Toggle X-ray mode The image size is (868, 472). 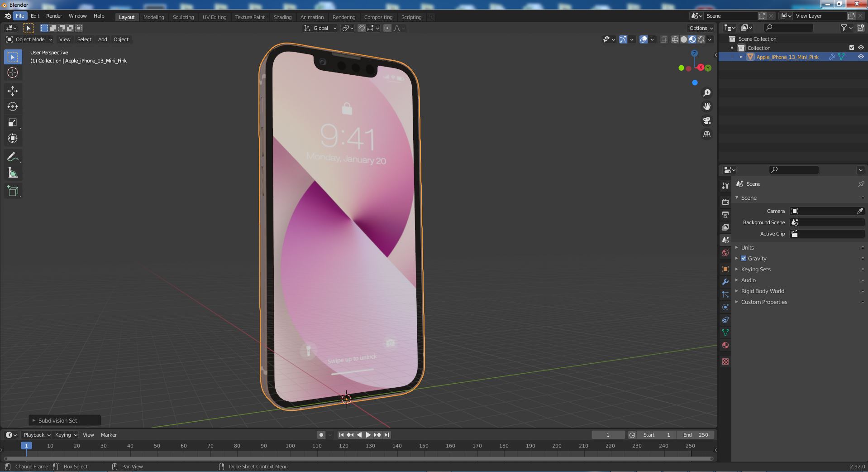point(663,39)
